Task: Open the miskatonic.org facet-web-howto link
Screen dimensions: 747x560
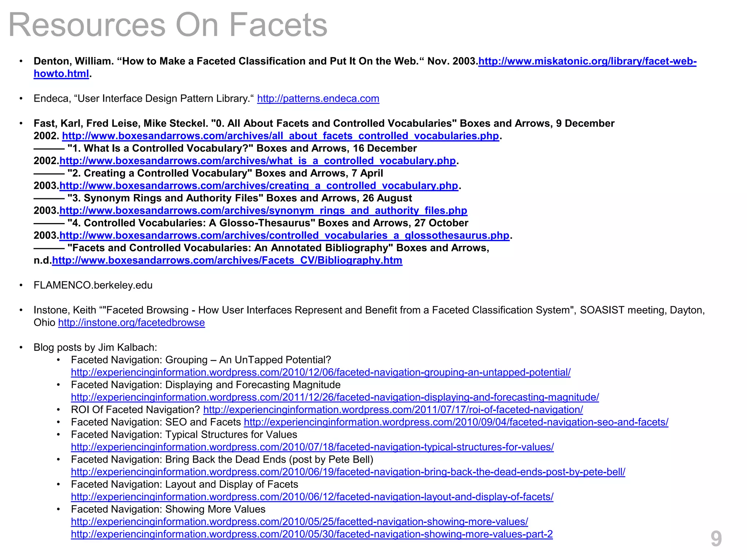Action: click(587, 62)
